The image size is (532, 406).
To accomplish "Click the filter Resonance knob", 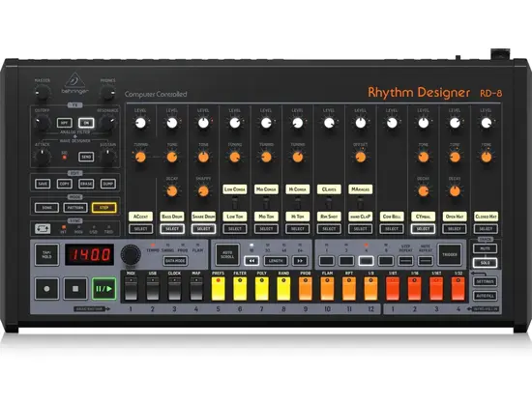I will (108, 123).
